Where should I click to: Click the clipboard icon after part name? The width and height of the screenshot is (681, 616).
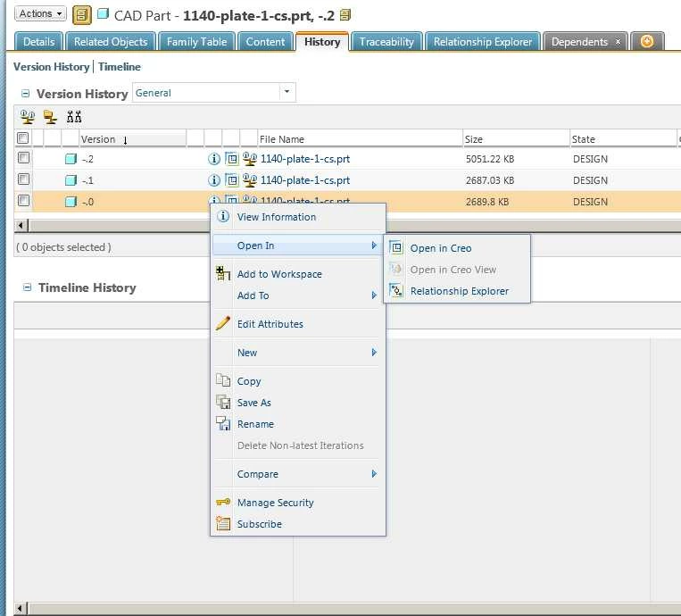click(x=345, y=15)
